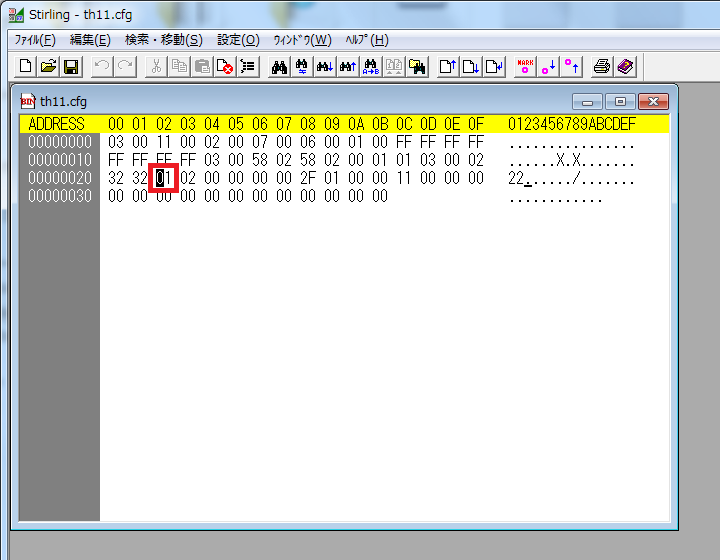The width and height of the screenshot is (720, 560).
Task: Click the folder-with-binoculars file search icon
Action: (417, 67)
